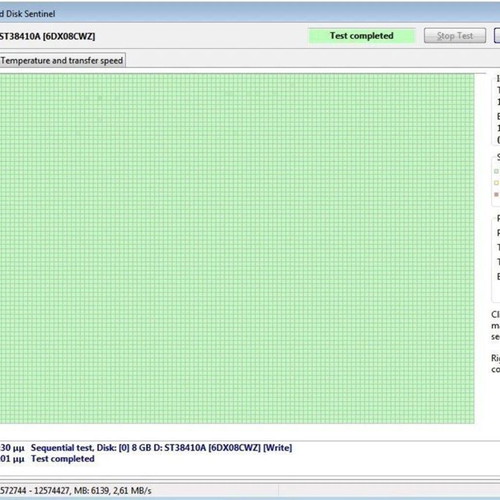Select the bottom-right block of the surface map

472,421
